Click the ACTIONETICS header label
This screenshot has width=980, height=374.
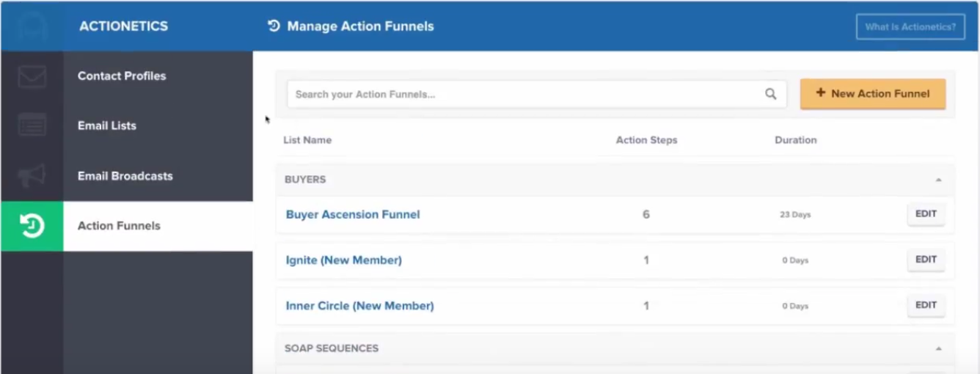coord(123,26)
